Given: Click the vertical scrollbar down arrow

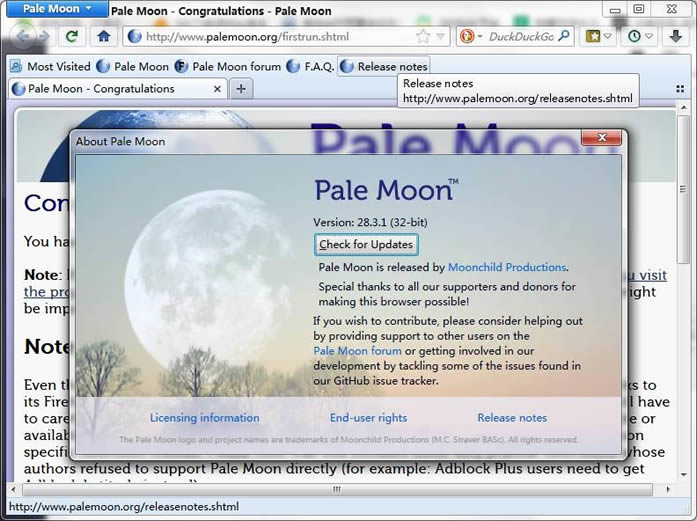Looking at the screenshot, I should coord(683,475).
